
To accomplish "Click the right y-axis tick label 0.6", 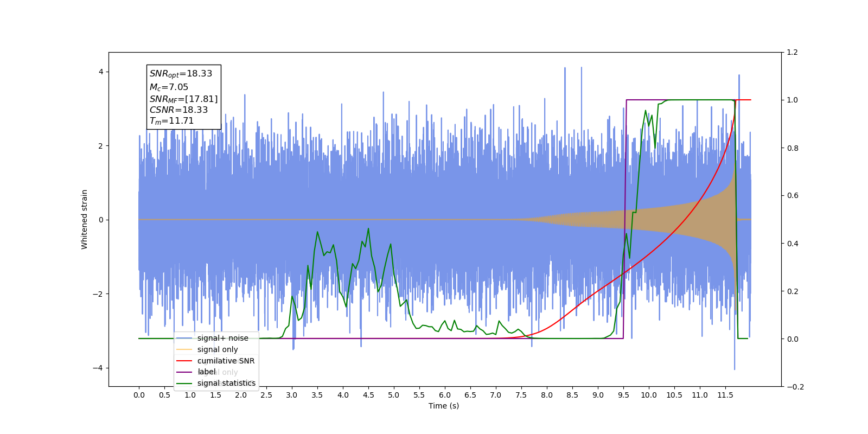I will coord(793,196).
